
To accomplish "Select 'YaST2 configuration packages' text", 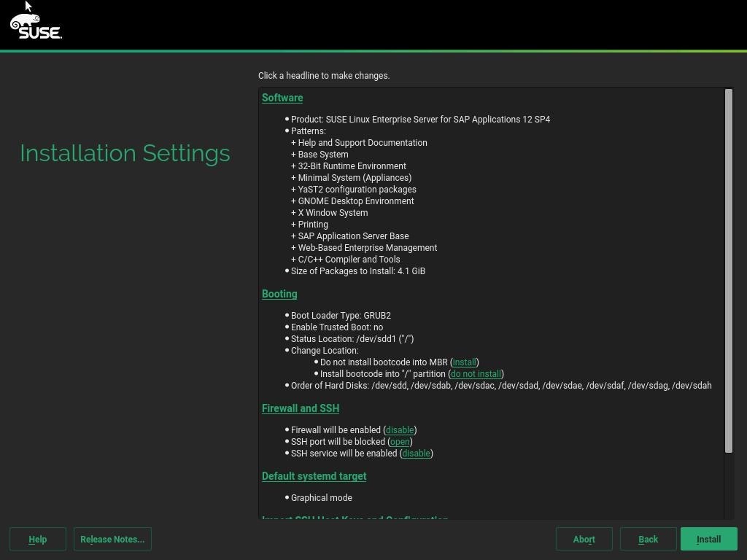I will tap(357, 190).
